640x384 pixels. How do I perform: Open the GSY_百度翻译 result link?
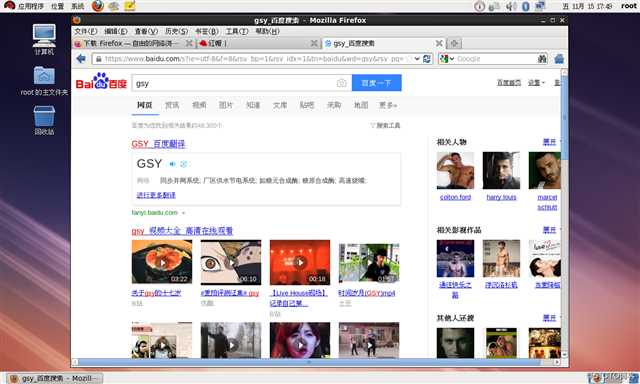pyautogui.click(x=158, y=144)
